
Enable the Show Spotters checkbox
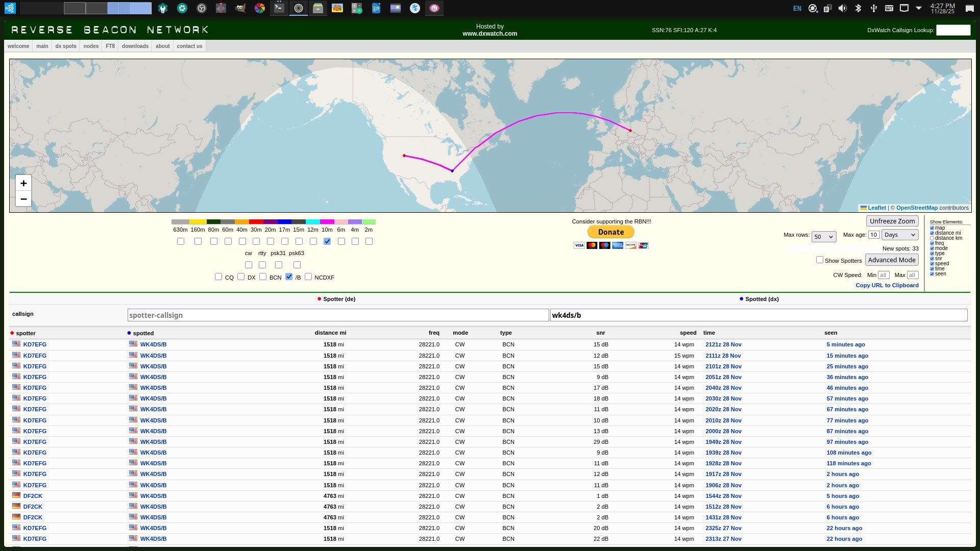click(x=819, y=260)
